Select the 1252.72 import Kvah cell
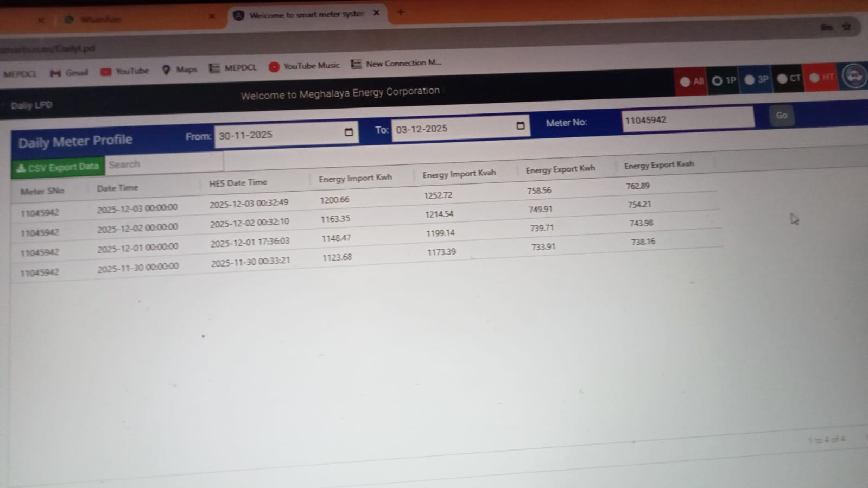The width and height of the screenshot is (868, 488). [x=438, y=195]
